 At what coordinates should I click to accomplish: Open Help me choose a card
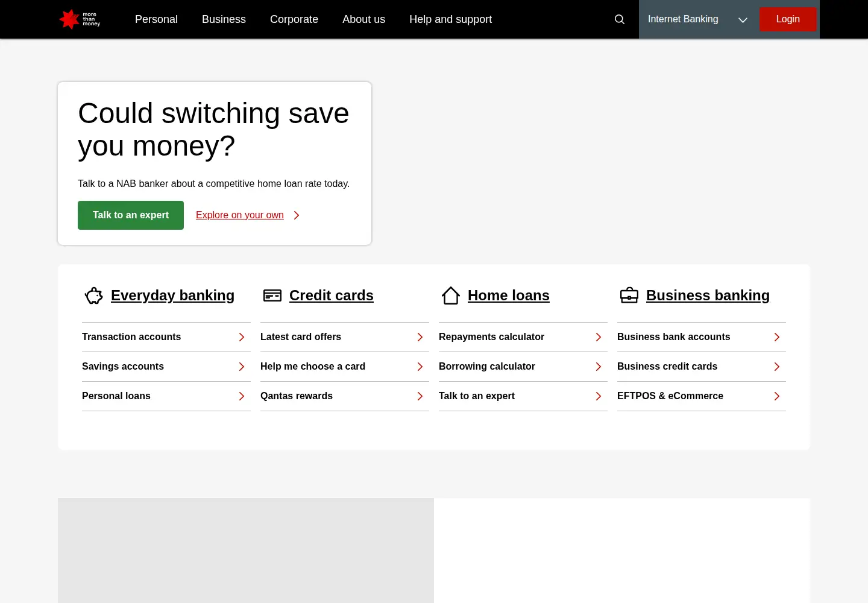tap(345, 367)
